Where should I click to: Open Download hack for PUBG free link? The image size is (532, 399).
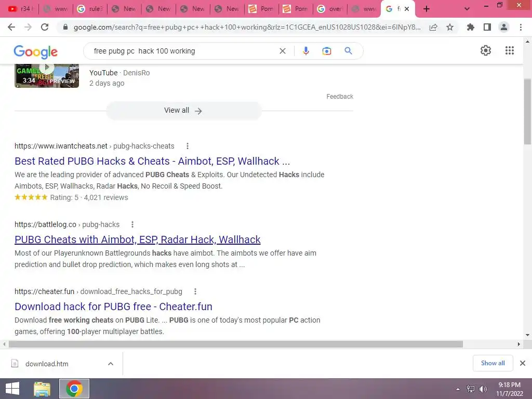click(113, 307)
